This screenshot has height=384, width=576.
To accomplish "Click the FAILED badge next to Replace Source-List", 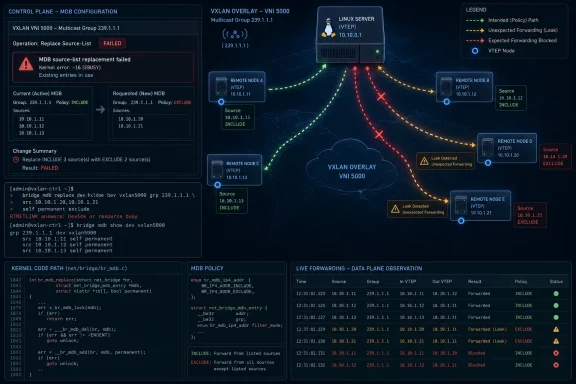I will [112, 43].
